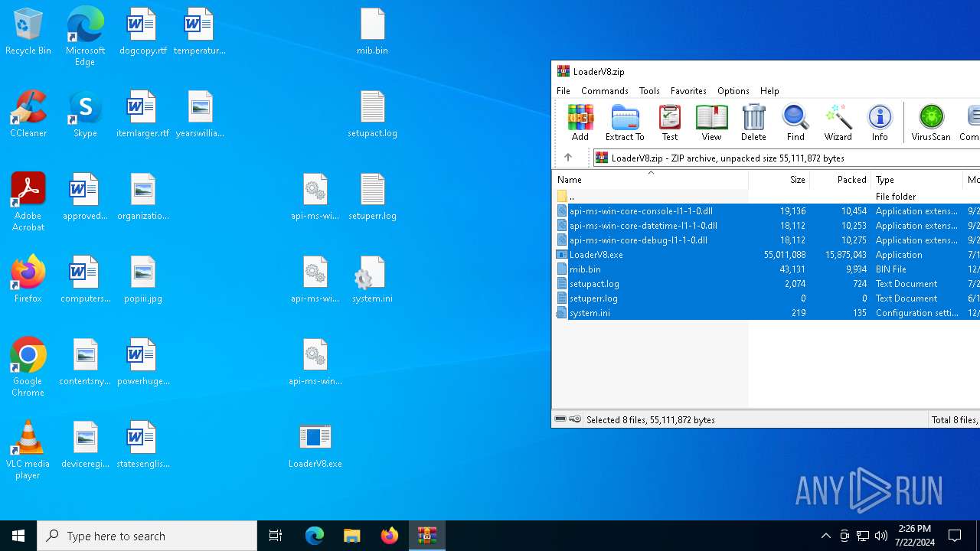Select dogcopy.rtf on the desktop
This screenshot has width=980, height=551.
pyautogui.click(x=142, y=31)
